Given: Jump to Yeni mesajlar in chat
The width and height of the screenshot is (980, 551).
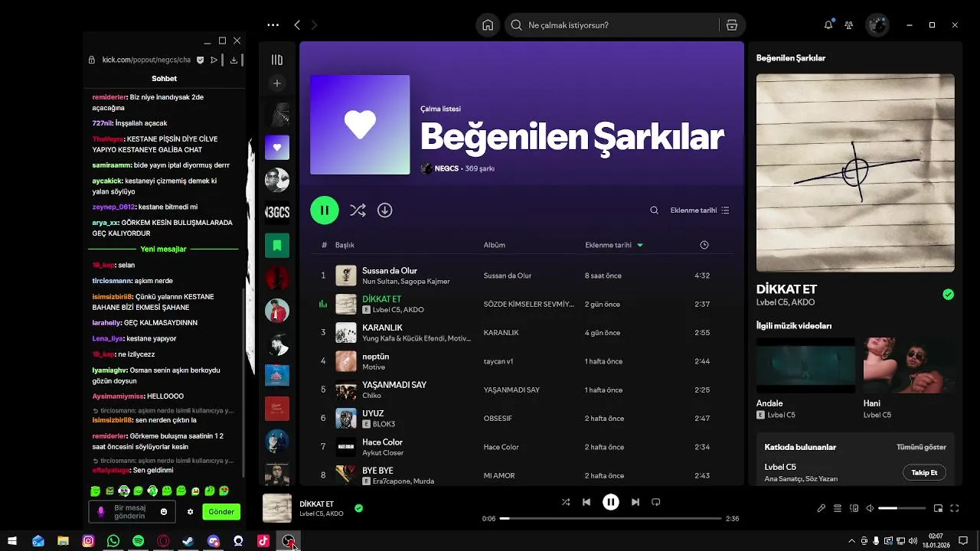Looking at the screenshot, I should click(163, 249).
